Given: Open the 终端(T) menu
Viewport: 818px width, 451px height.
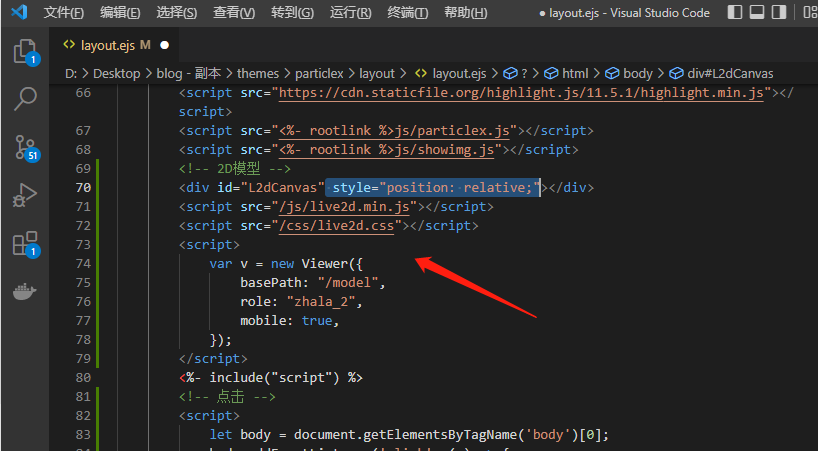Looking at the screenshot, I should click(x=407, y=13).
